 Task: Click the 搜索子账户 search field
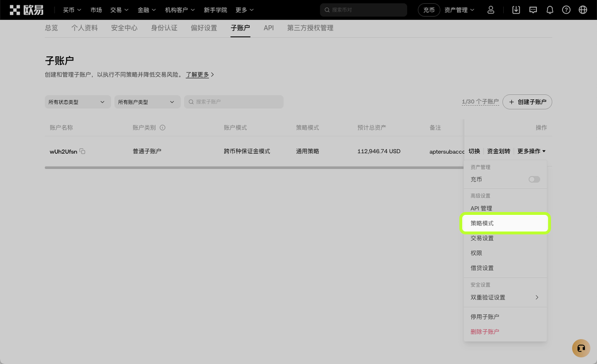click(x=234, y=102)
